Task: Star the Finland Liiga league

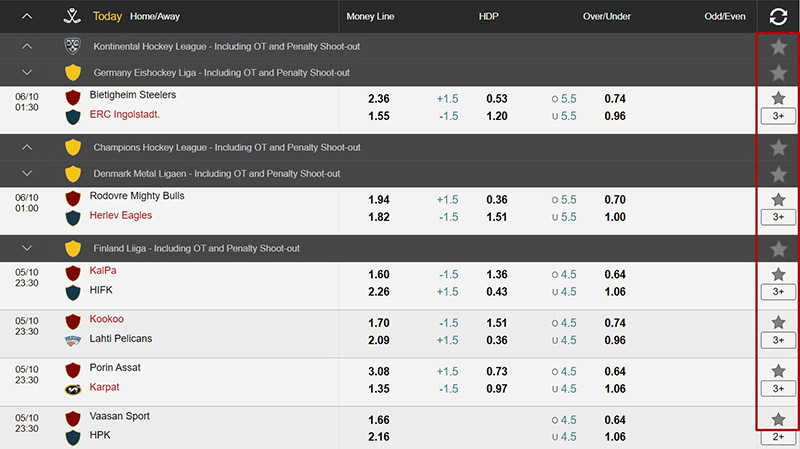Action: tap(778, 248)
